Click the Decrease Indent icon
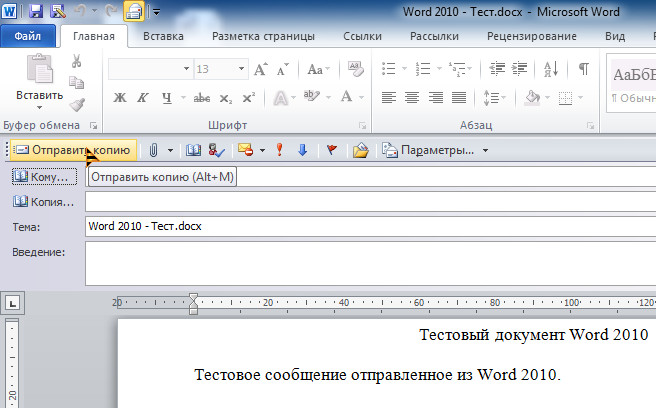The height and width of the screenshot is (408, 656). 497,68
